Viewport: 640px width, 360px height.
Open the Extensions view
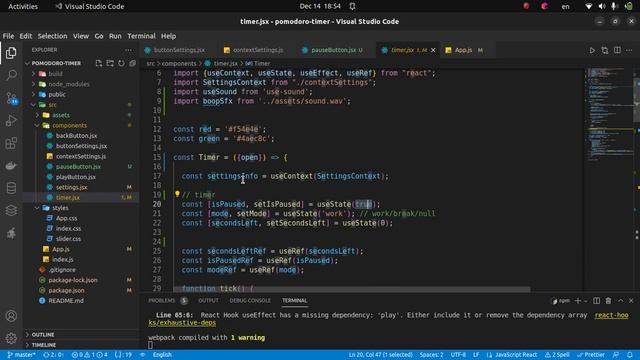(x=11, y=143)
